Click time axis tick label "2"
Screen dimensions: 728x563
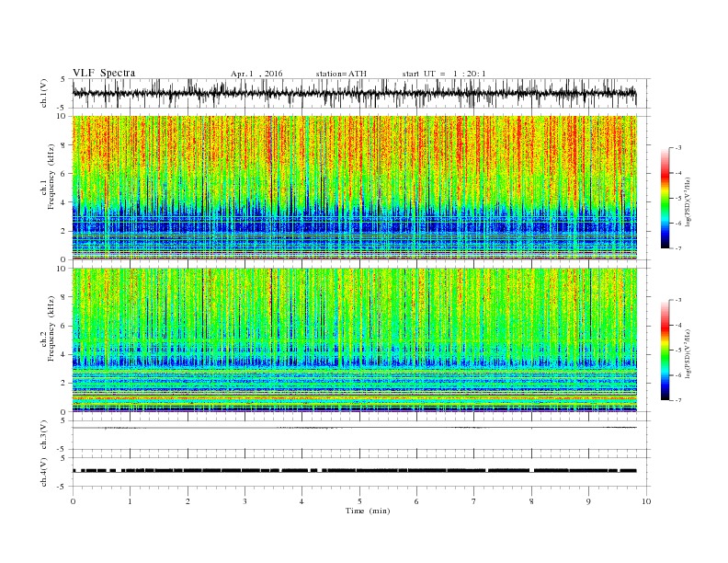tap(188, 501)
